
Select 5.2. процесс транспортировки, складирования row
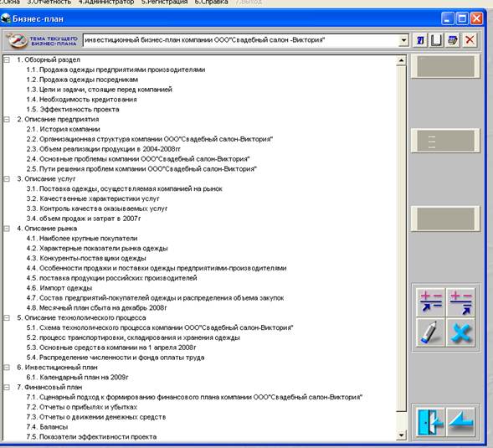click(133, 337)
